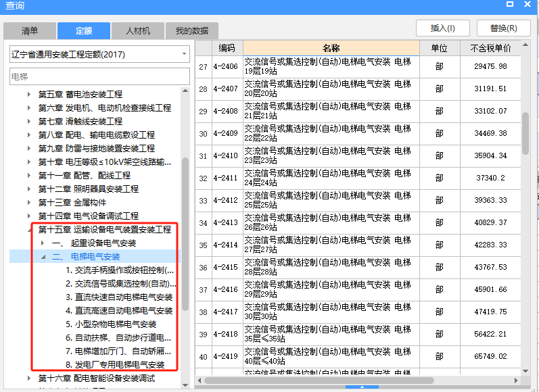The width and height of the screenshot is (539, 392).
Task: Select 第十五章 运输设备电气装置安装工程 tree item
Action: pyautogui.click(x=105, y=230)
